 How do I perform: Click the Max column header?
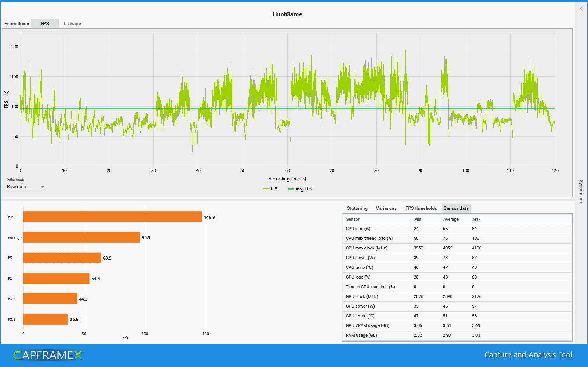click(x=476, y=219)
